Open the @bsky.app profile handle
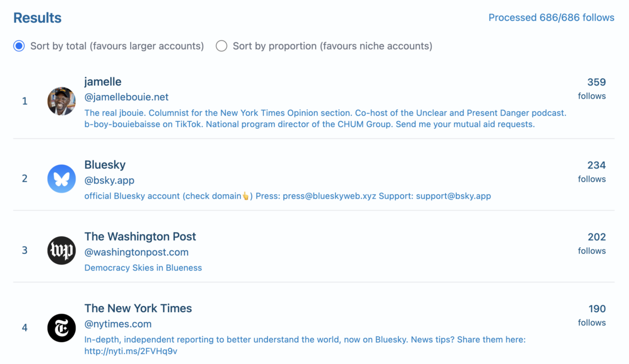Viewport: 629px width, 364px height. [109, 180]
